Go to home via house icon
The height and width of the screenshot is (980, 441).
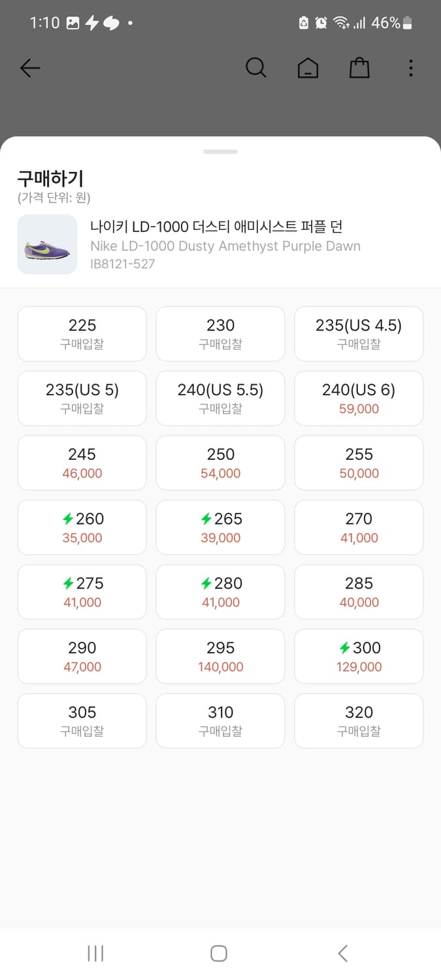coord(308,68)
